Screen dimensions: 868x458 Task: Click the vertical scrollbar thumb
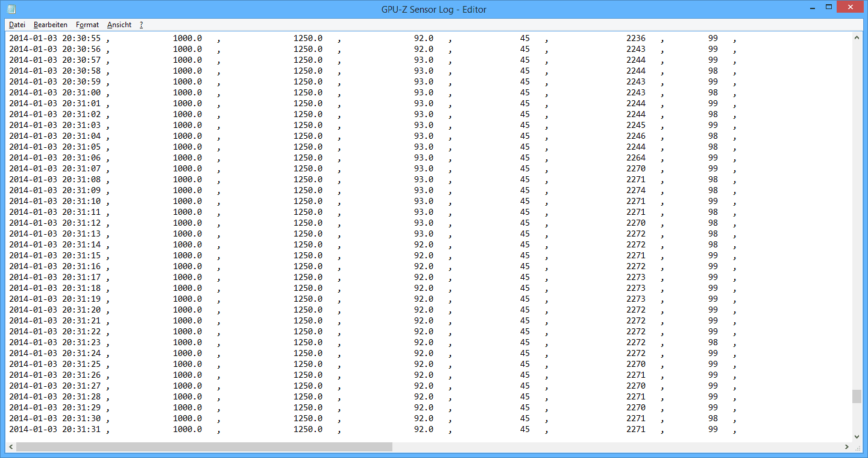click(x=857, y=396)
